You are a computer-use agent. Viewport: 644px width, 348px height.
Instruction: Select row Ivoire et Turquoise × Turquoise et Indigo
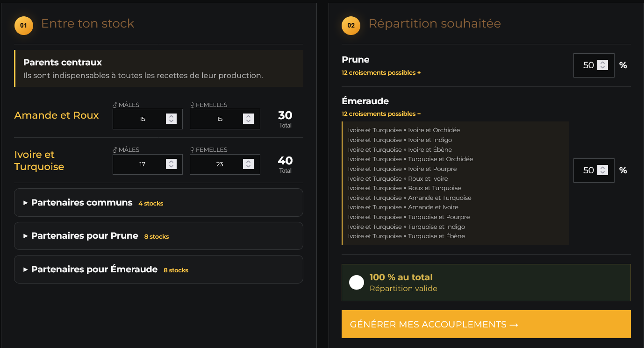tap(407, 227)
